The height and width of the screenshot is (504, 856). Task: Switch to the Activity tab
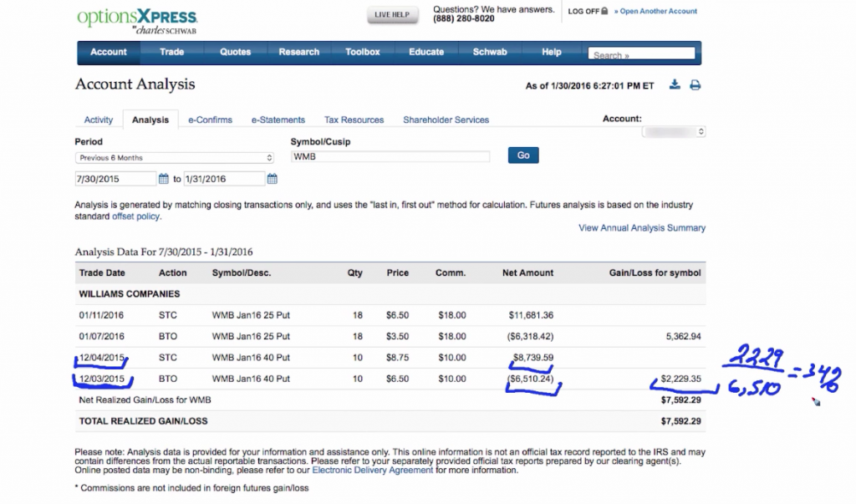99,120
